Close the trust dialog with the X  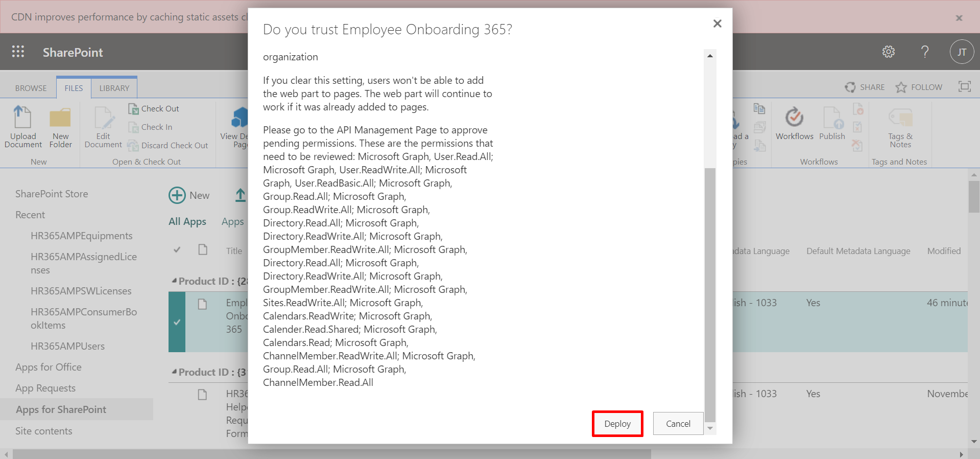point(717,24)
